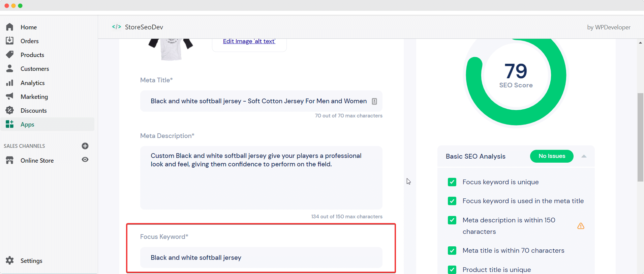
Task: Click the yellow window minimize button
Action: point(13,6)
